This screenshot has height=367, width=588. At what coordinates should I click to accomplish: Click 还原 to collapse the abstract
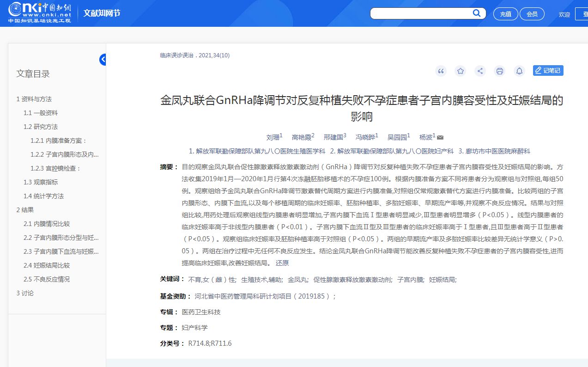[282, 263]
